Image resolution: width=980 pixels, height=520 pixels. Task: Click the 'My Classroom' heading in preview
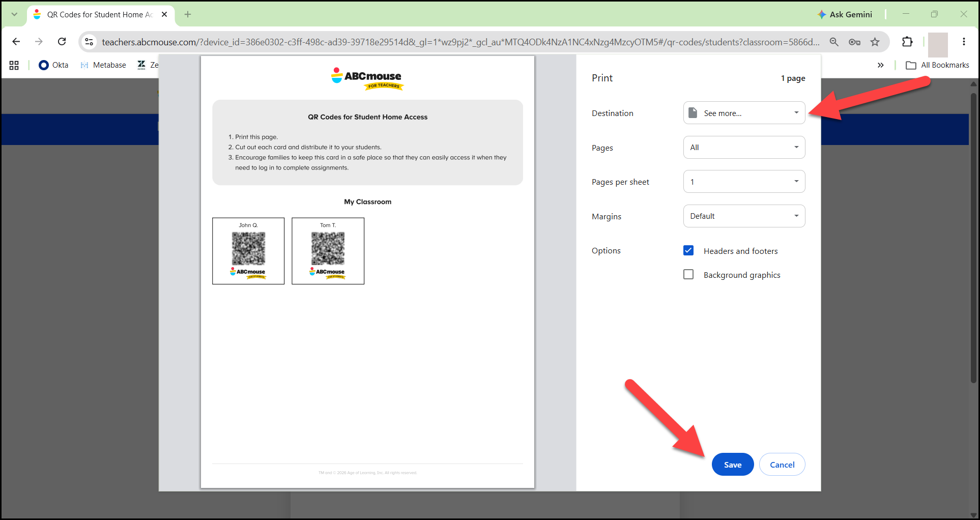pyautogui.click(x=367, y=202)
